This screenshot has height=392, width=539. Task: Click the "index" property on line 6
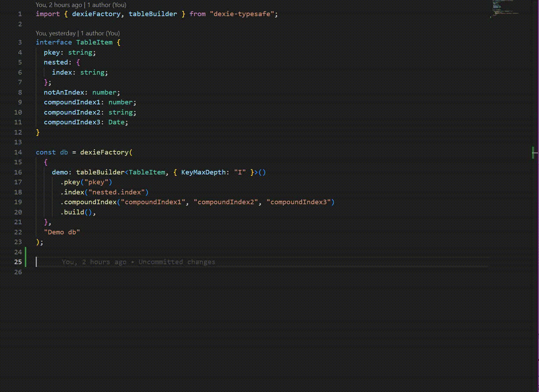[x=62, y=73]
